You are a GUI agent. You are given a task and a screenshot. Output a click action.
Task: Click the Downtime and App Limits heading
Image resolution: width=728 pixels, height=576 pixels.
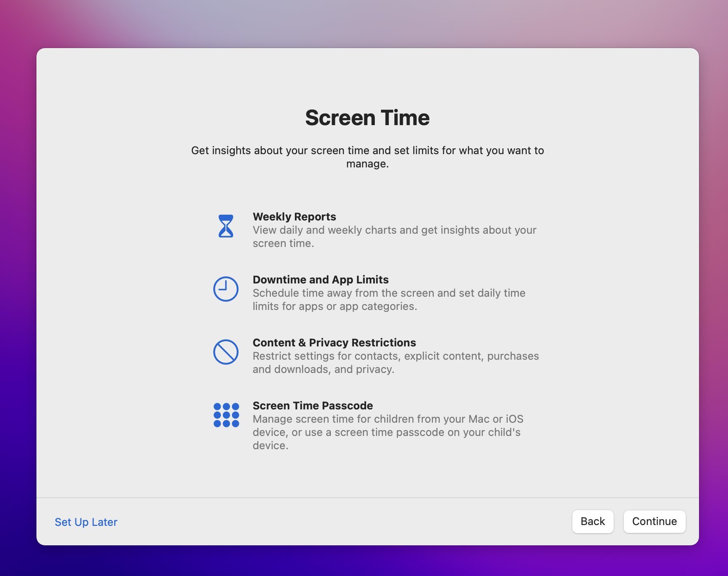point(321,280)
